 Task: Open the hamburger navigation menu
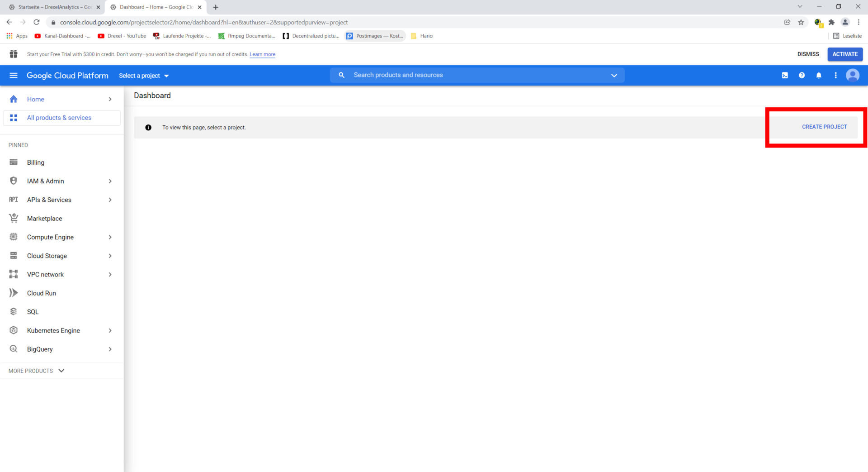click(x=14, y=76)
